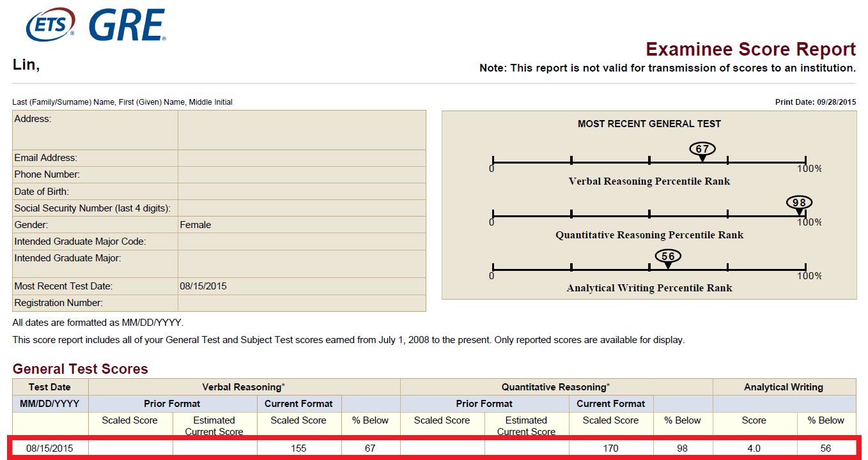The image size is (868, 460).
Task: Click the examinee name "Lin,"
Action: pos(26,64)
